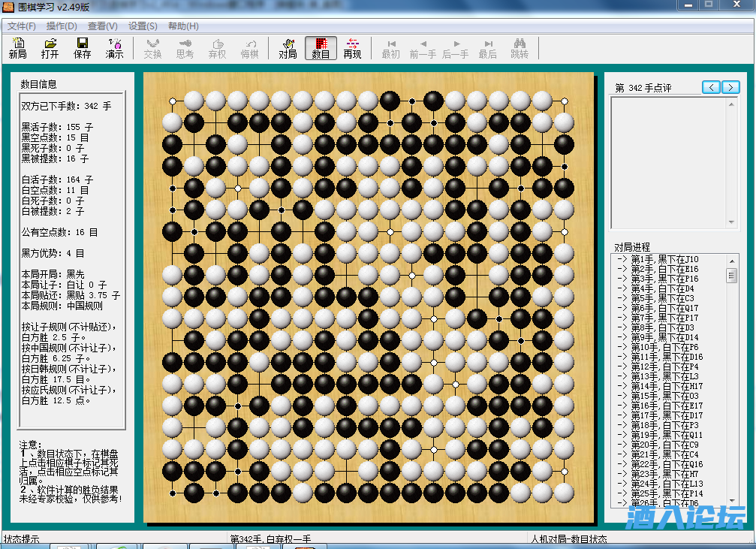Screen dimensions: 756x549
Task: Open the 文件(F) menu
Action: point(22,26)
